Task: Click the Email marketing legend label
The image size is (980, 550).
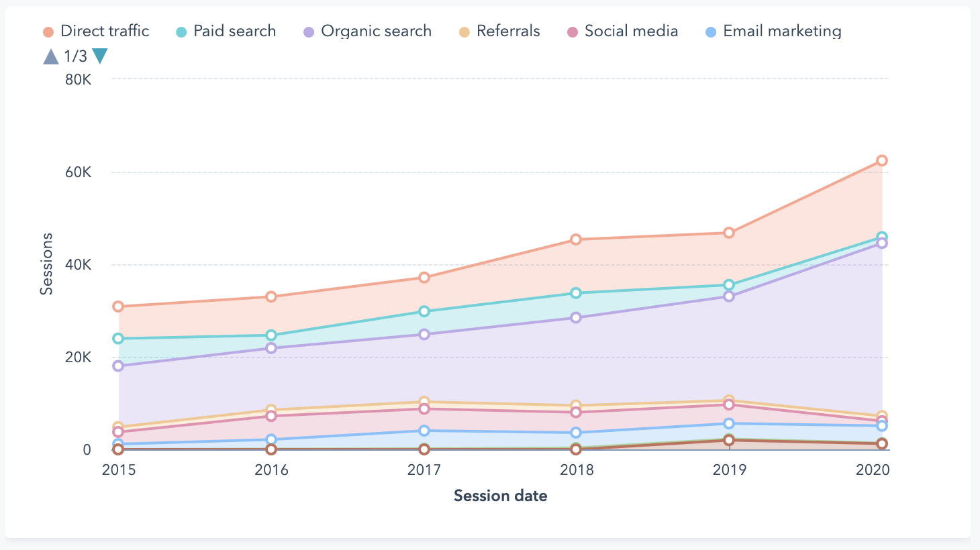Action: pyautogui.click(x=782, y=32)
